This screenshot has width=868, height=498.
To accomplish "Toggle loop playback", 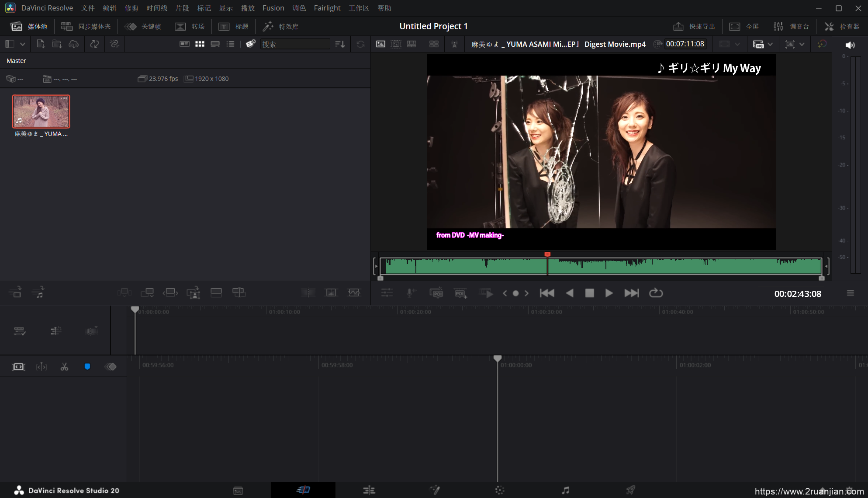I will coord(656,293).
